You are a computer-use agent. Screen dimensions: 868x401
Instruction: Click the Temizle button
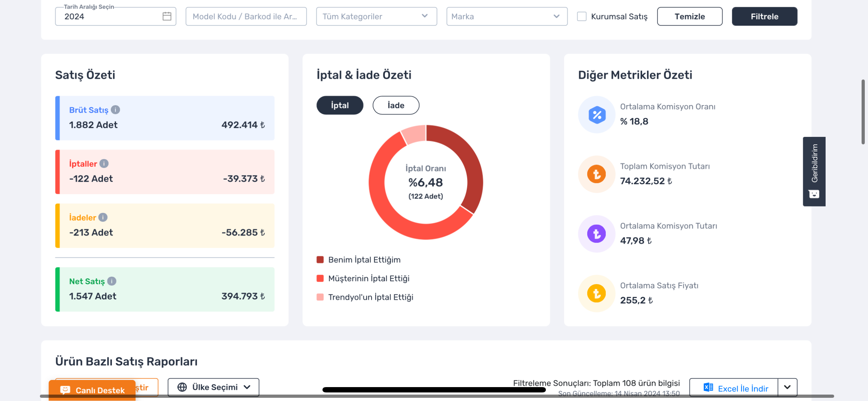[690, 16]
